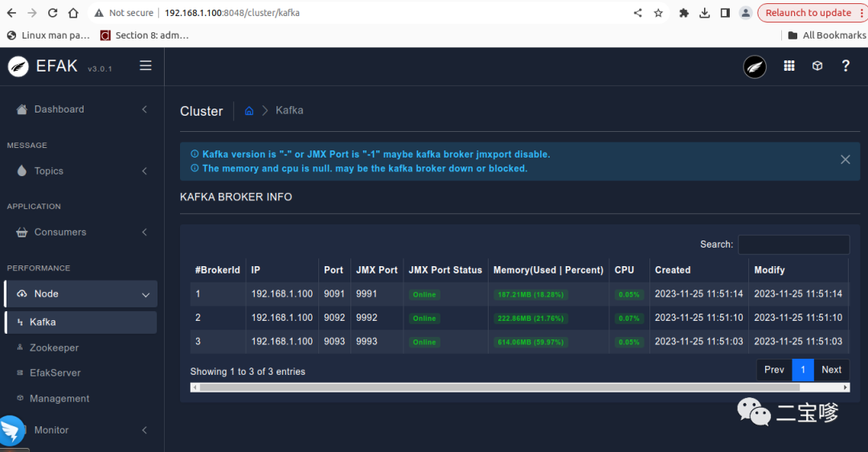Bookmark this page with the star icon
The height and width of the screenshot is (452, 868).
pos(658,13)
